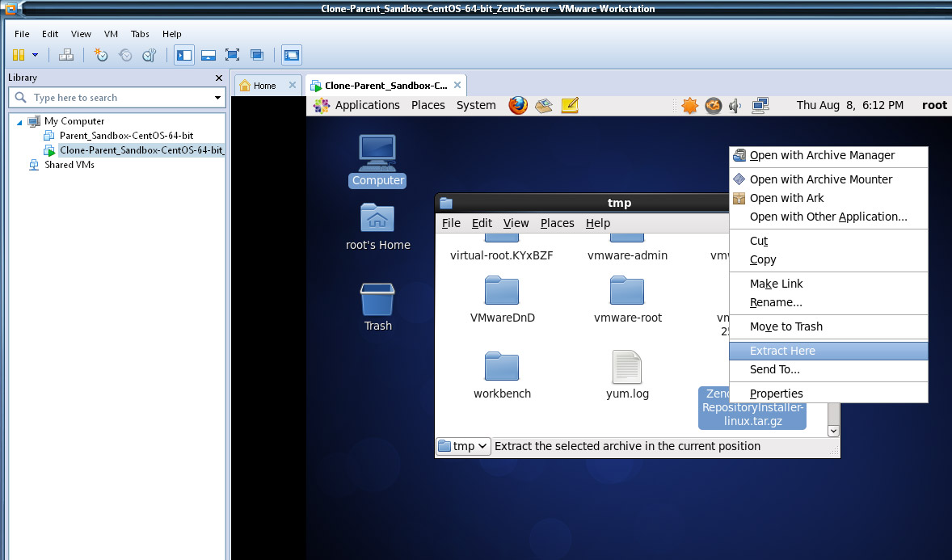Open the note-taking launcher icon
The height and width of the screenshot is (560, 952).
[x=570, y=106]
